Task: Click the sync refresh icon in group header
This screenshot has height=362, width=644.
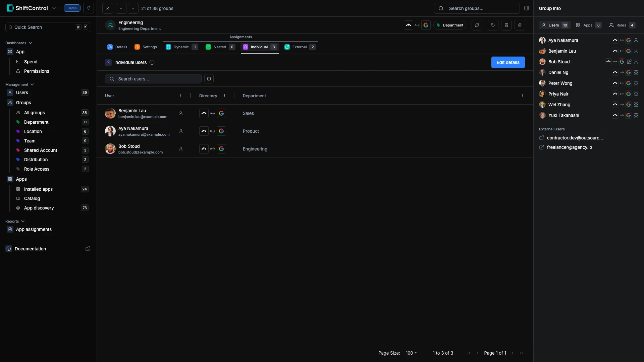Action: 477,25
